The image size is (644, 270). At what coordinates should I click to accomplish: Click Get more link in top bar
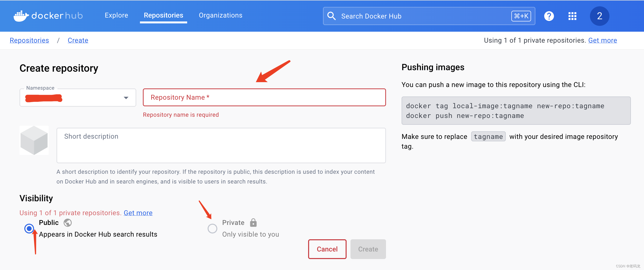[602, 40]
